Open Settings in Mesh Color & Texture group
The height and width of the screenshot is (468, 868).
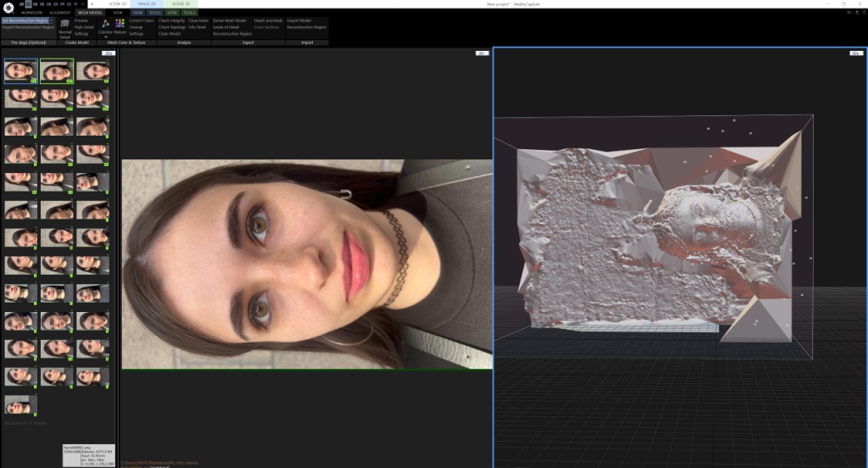tap(136, 34)
